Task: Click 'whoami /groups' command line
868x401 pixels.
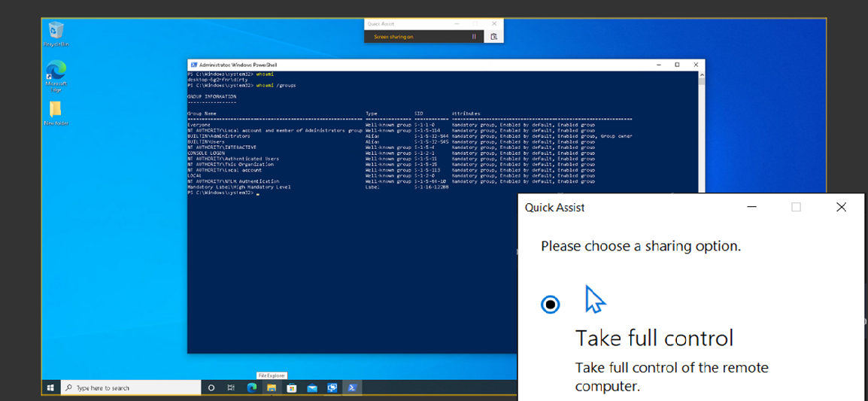Action: point(243,85)
